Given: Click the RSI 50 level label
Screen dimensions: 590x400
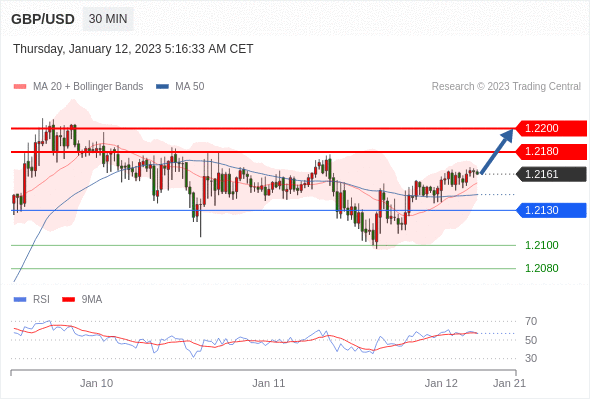Looking at the screenshot, I should point(531,340).
